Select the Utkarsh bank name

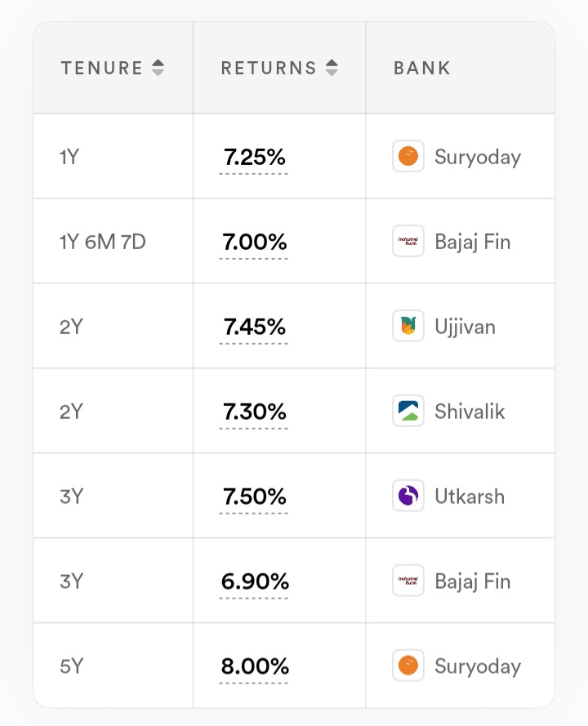click(470, 497)
